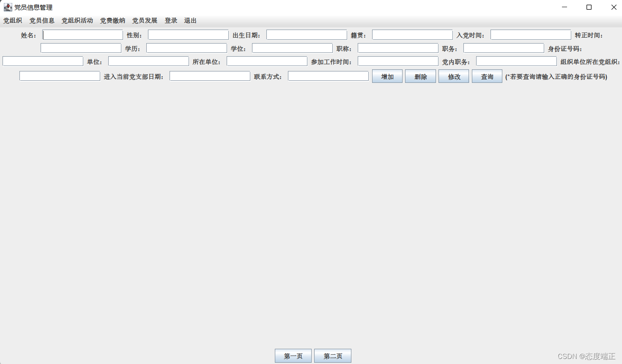Click the application icon in the title bar

click(7, 7)
